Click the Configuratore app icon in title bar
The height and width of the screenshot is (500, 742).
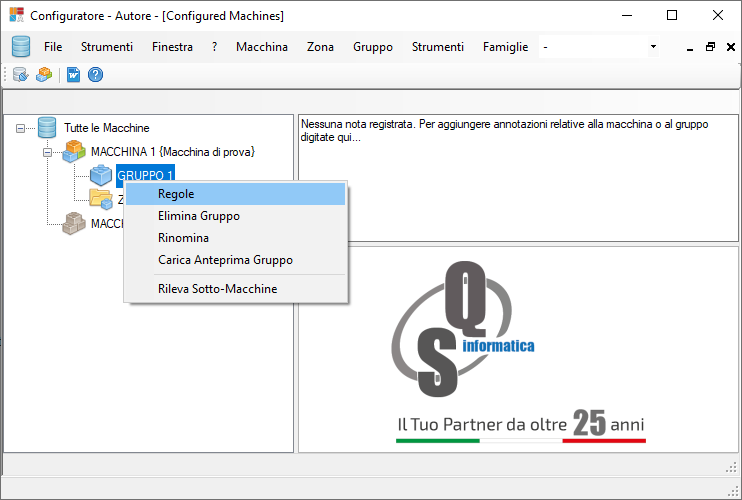(17, 15)
